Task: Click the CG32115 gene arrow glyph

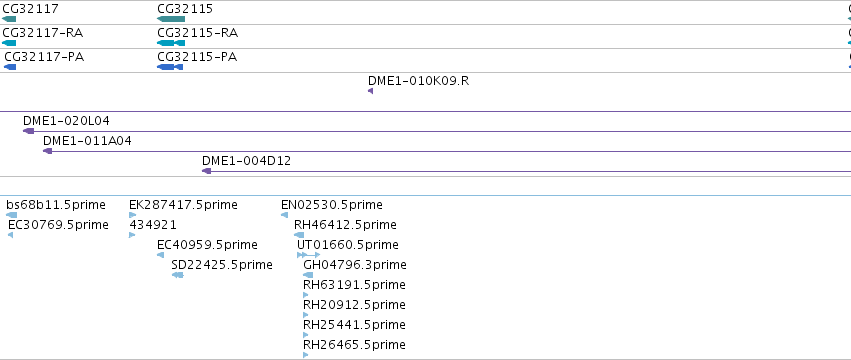Action: (171, 19)
